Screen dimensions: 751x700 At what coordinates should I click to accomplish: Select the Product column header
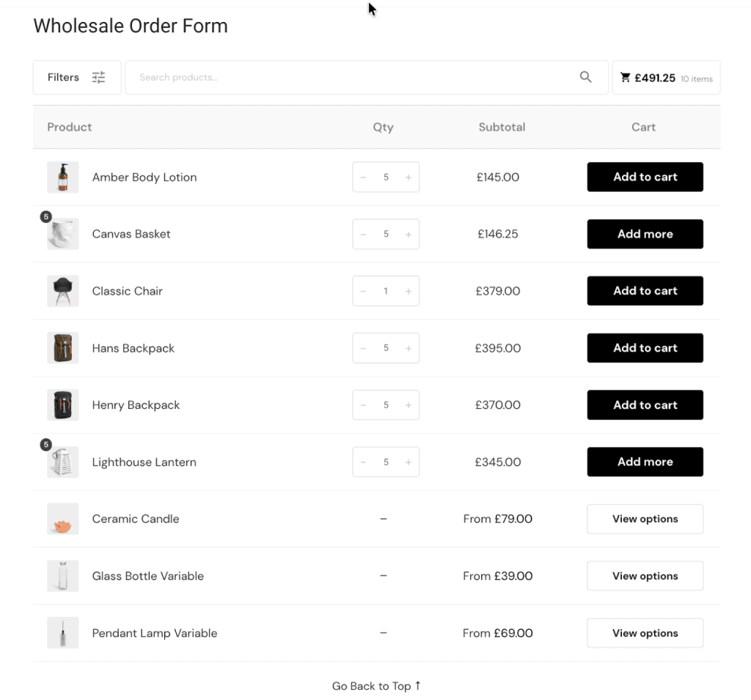click(69, 127)
